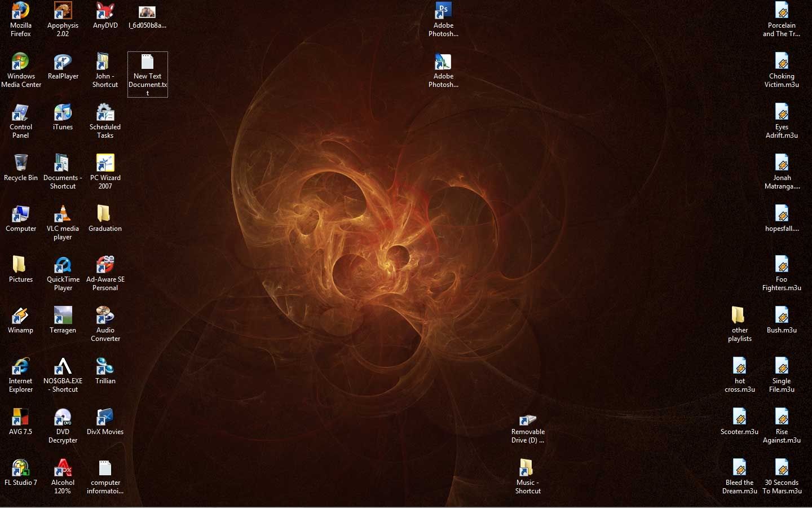Select Windows Media Center icon

(x=20, y=62)
